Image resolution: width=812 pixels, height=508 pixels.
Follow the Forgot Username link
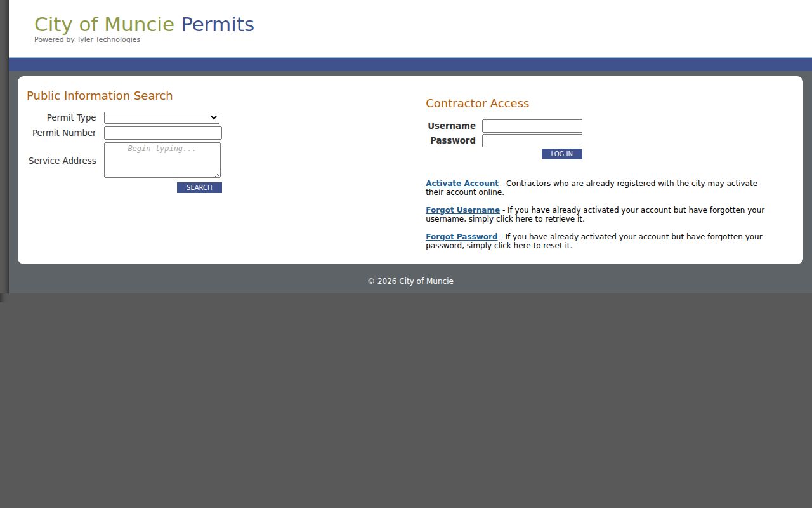pos(462,210)
